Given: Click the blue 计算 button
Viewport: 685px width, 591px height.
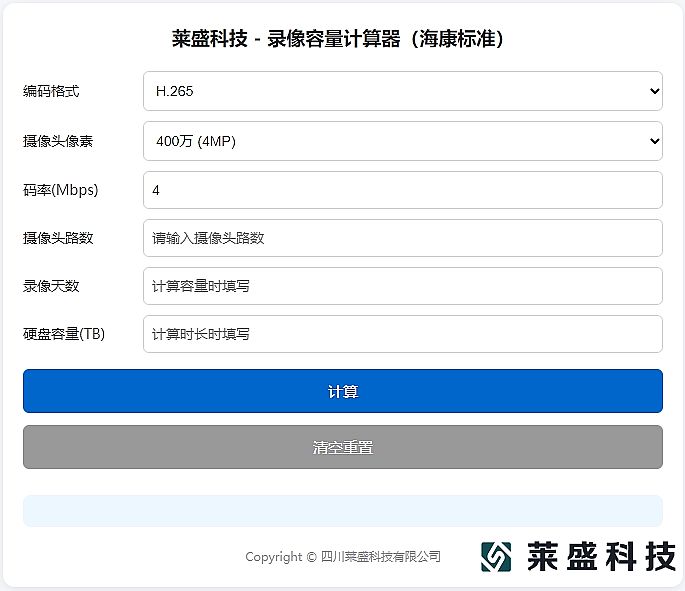Looking at the screenshot, I should tap(343, 391).
